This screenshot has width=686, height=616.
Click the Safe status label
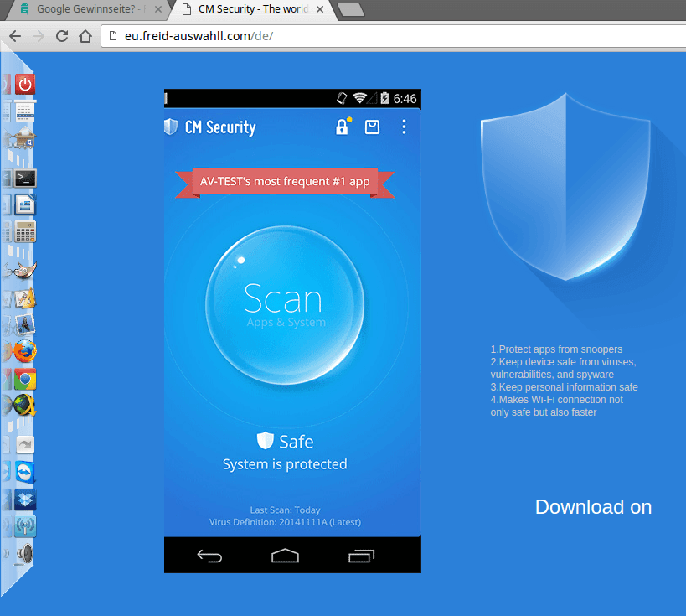coord(286,442)
